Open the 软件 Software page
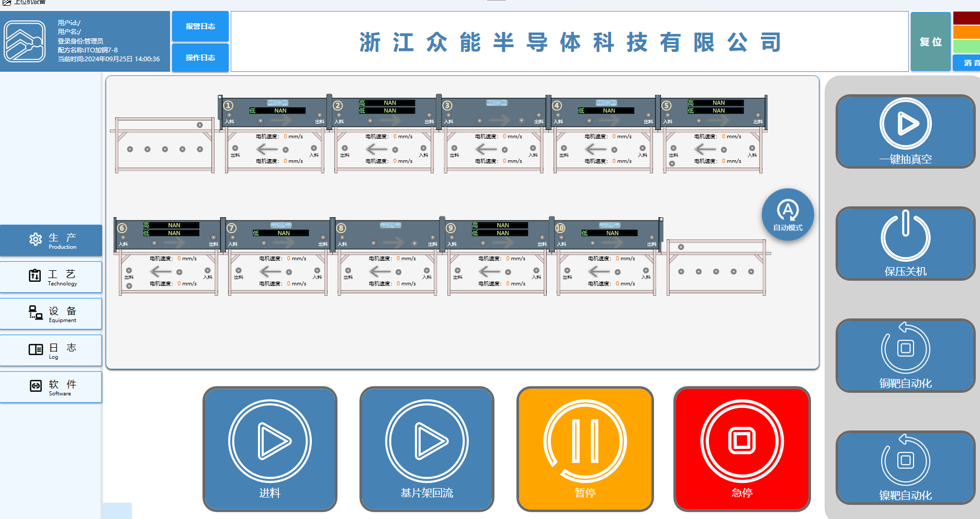 pyautogui.click(x=51, y=387)
